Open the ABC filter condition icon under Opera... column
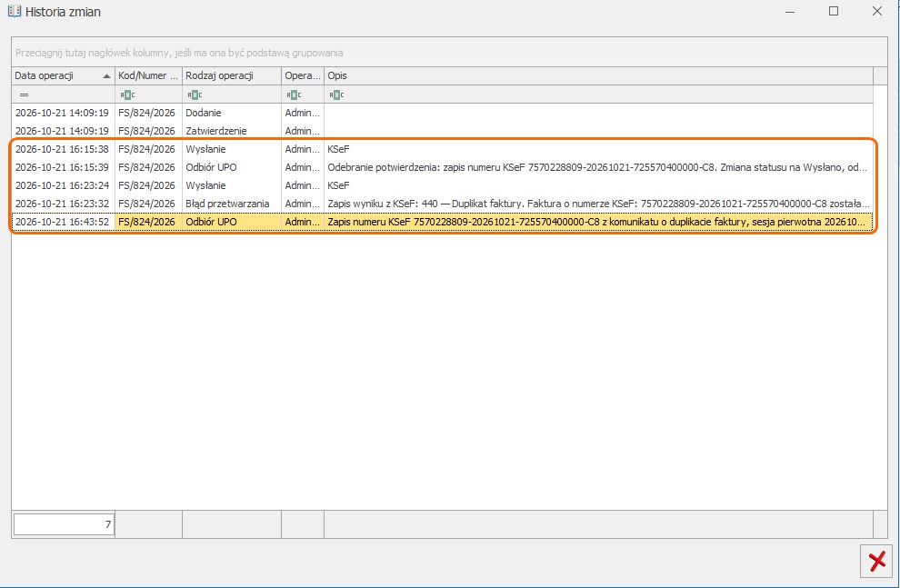Image resolution: width=900 pixels, height=588 pixels. (294, 95)
